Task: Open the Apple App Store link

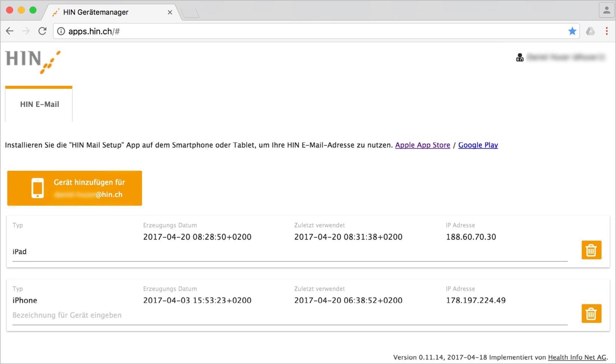Action: coord(422,145)
